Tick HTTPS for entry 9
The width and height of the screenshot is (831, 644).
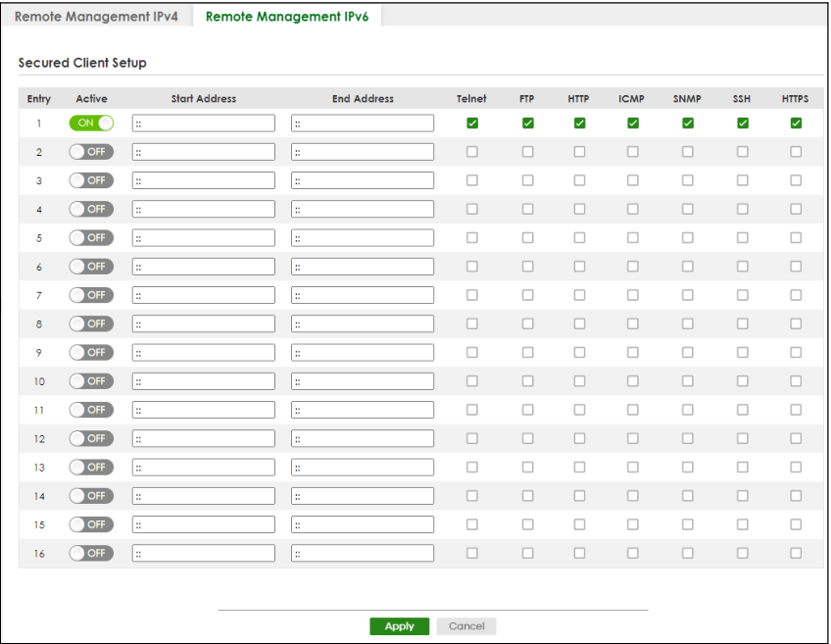coord(796,352)
